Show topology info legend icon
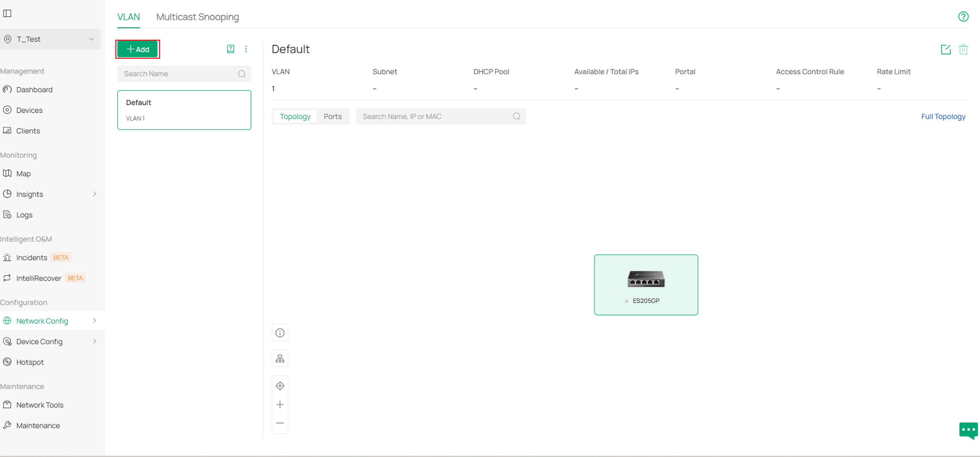Viewport: 980px width, 457px height. (x=280, y=333)
